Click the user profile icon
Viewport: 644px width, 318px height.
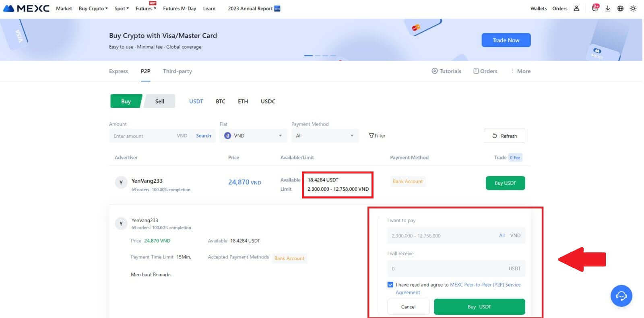click(576, 8)
